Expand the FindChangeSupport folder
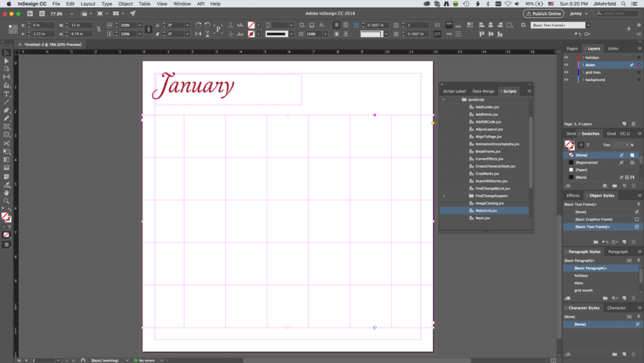 click(444, 196)
